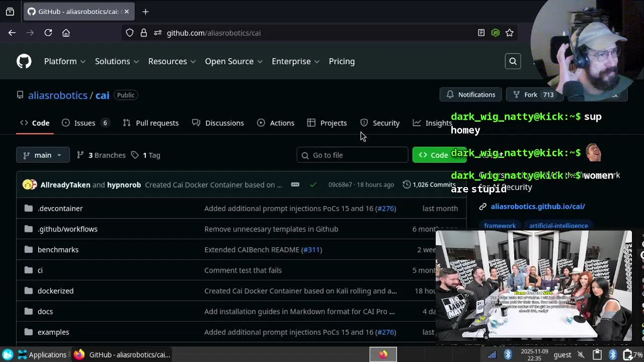View the 1 Tag link
The width and height of the screenshot is (644, 362).
[x=145, y=155]
